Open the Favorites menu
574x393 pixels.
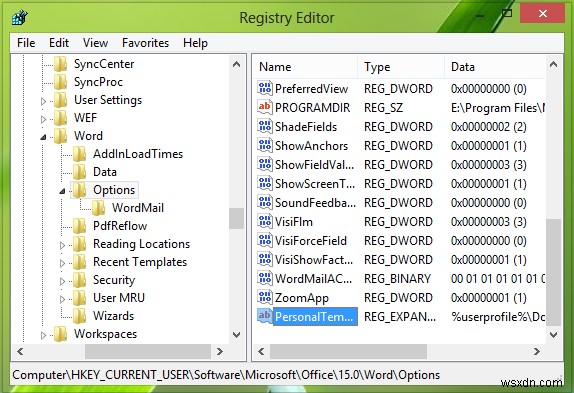[x=145, y=43]
